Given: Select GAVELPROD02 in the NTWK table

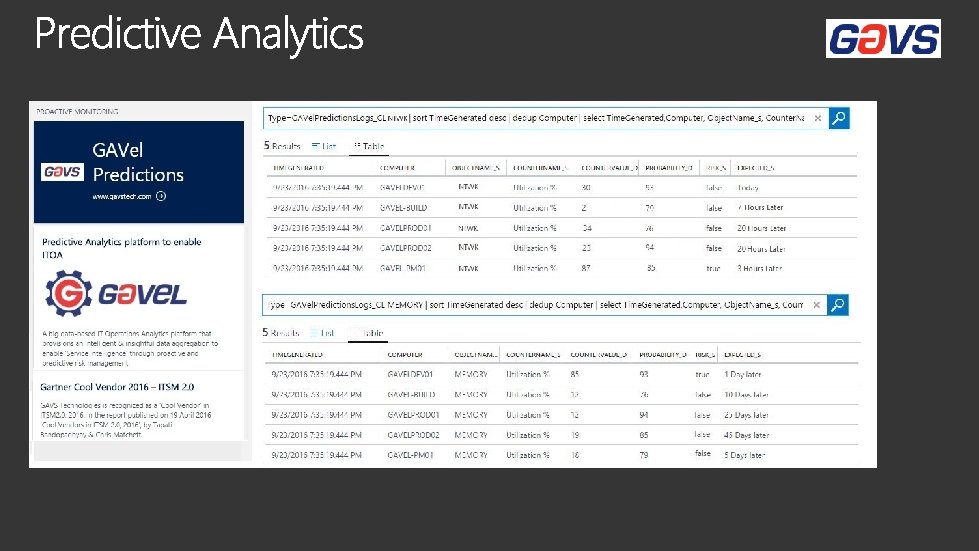Looking at the screenshot, I should coord(405,248).
